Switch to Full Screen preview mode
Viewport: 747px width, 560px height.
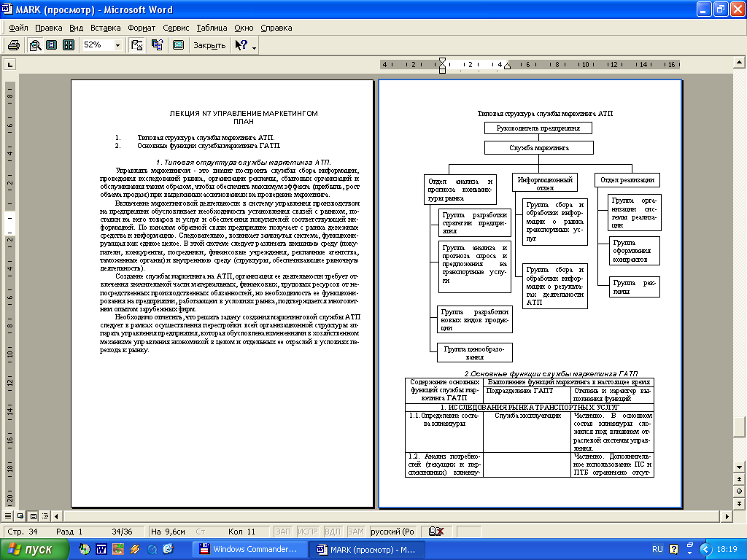(x=178, y=45)
